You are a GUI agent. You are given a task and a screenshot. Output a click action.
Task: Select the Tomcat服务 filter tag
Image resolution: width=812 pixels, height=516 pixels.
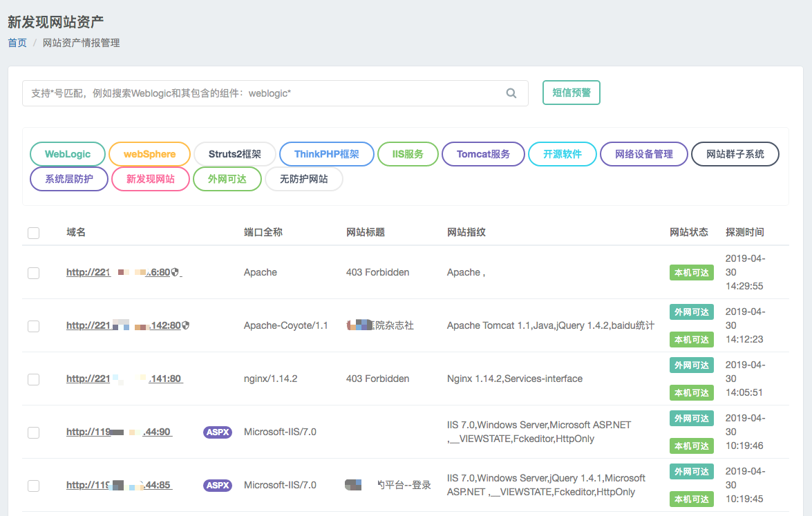coord(483,154)
